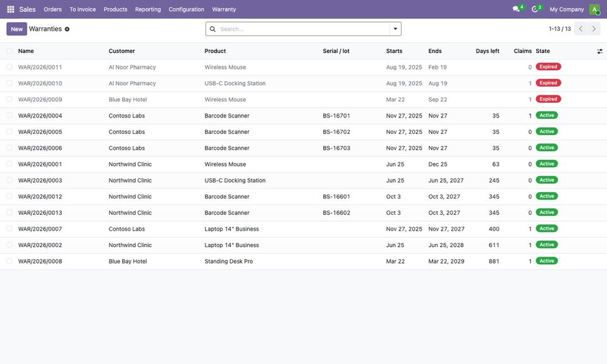Focus the Search input field
This screenshot has width=607, height=364.
point(303,29)
